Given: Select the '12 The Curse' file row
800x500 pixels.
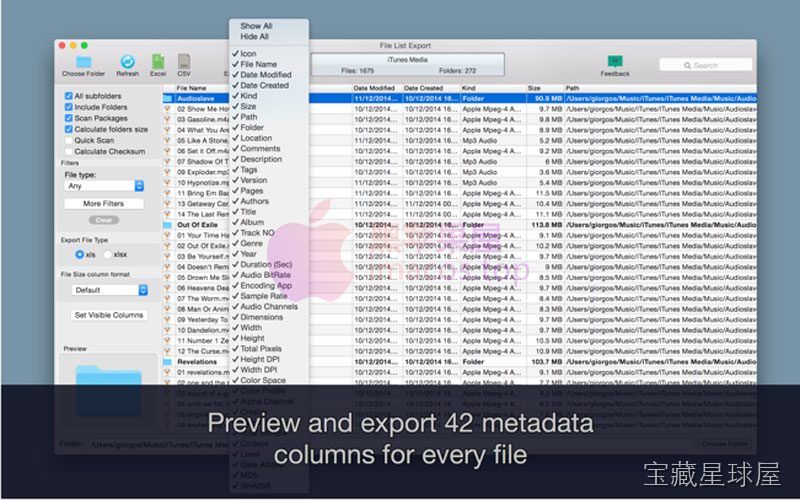Looking at the screenshot, I should [459, 351].
